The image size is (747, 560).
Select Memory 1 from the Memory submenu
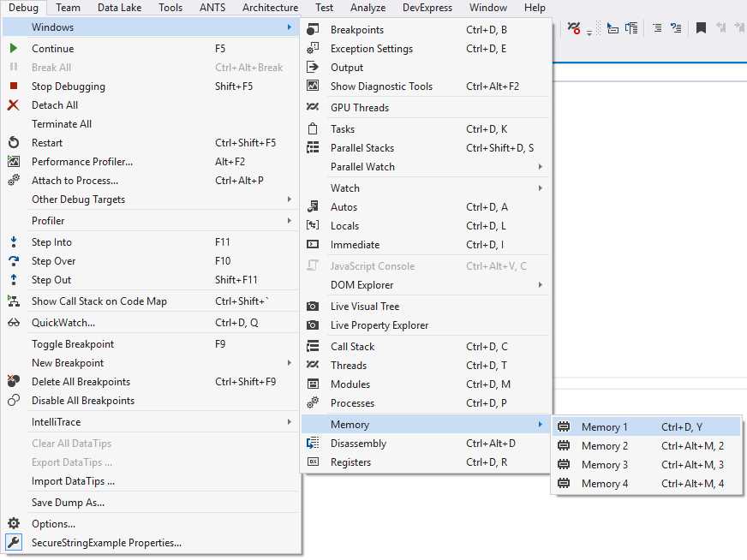[x=605, y=426]
